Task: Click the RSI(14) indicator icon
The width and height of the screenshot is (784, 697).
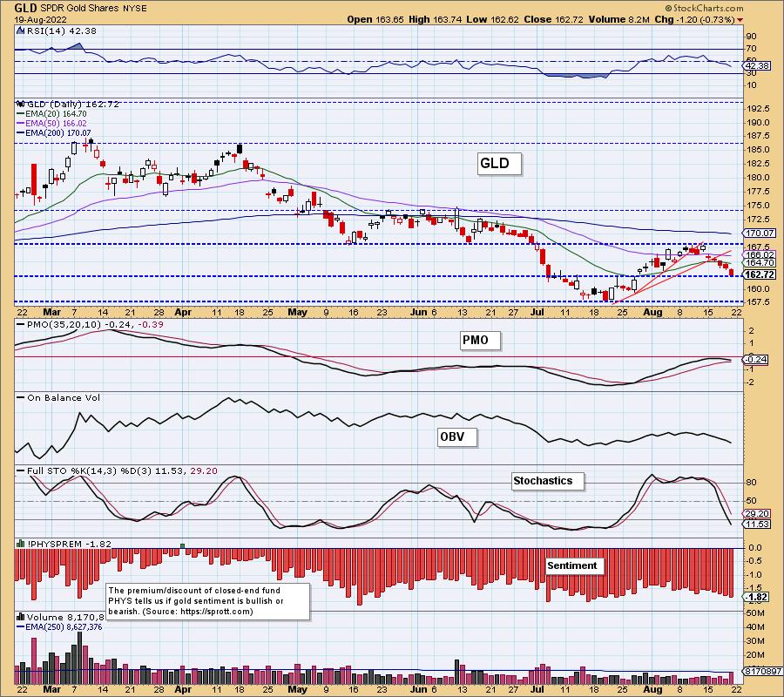Action: (x=20, y=30)
